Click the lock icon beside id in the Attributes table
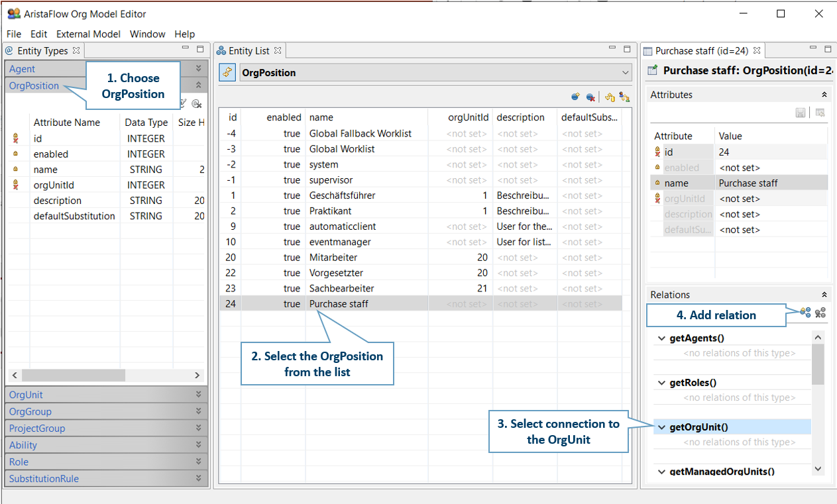Viewport: 837px width, 504px height. pos(657,152)
